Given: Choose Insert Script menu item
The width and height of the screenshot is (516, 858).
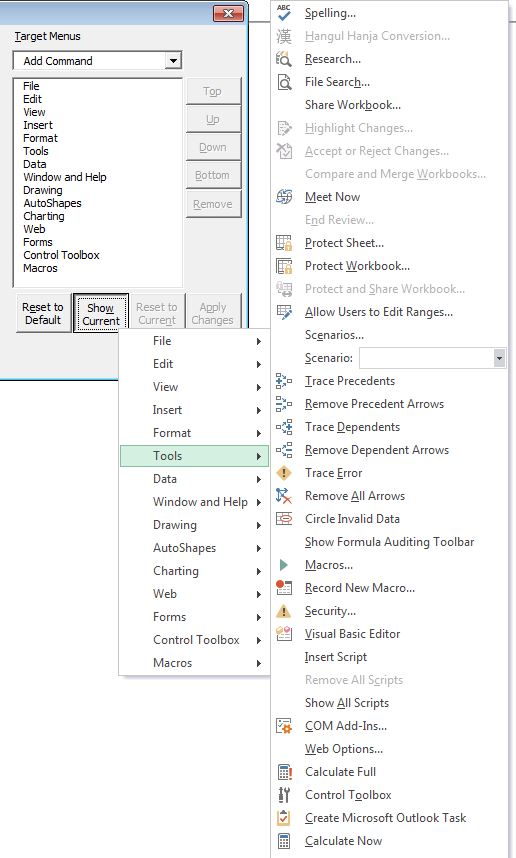Looking at the screenshot, I should pyautogui.click(x=390, y=656).
